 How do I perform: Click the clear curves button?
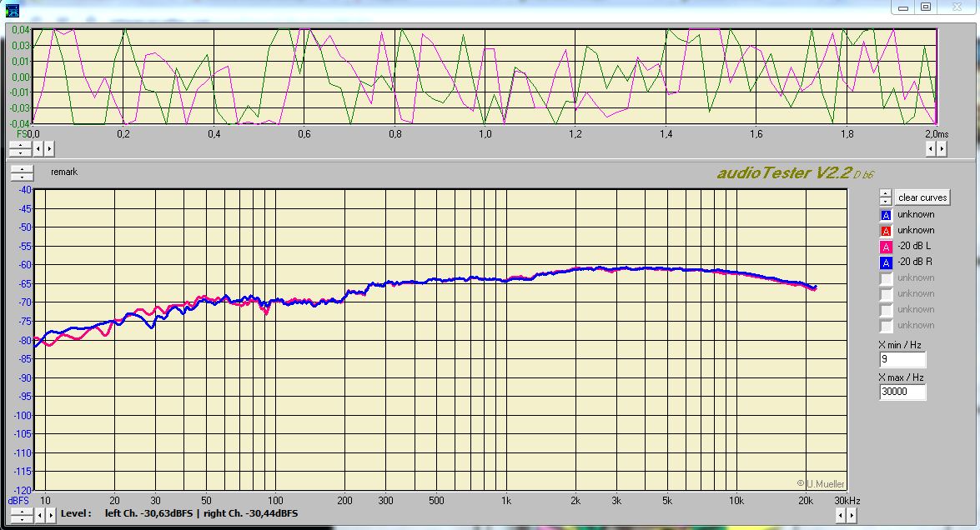(922, 197)
